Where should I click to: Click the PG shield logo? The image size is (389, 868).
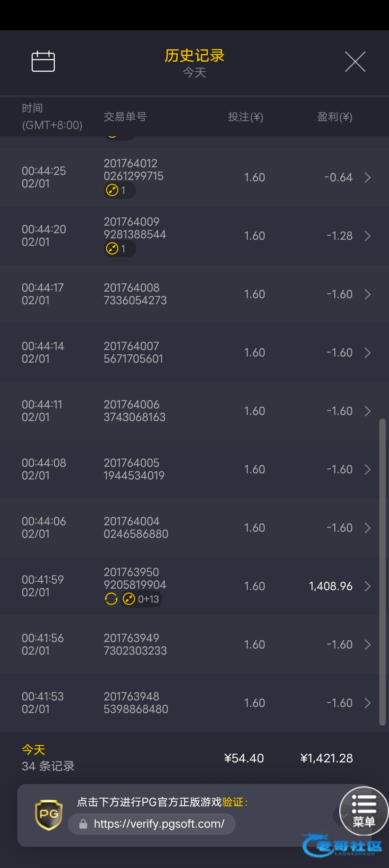tap(49, 815)
